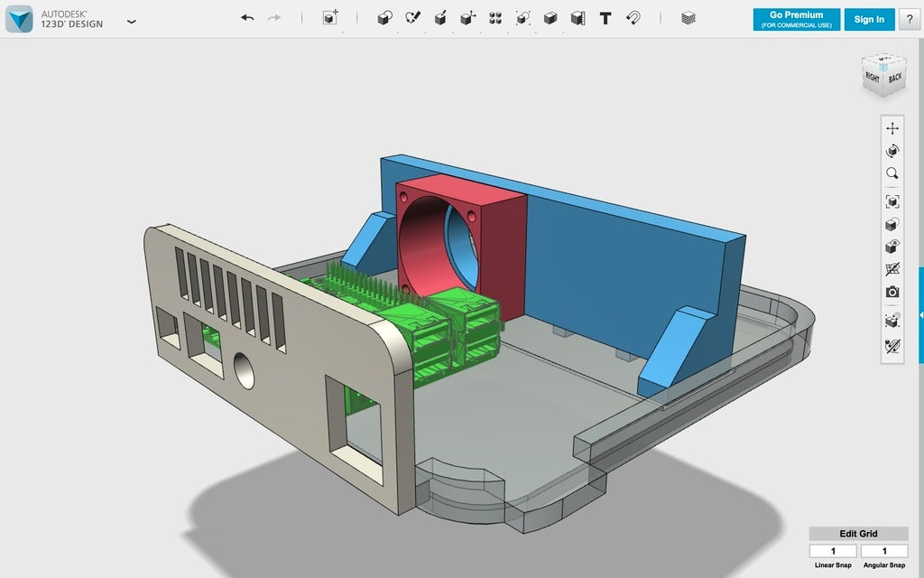The height and width of the screenshot is (578, 924).
Task: Click the Fit to view icon
Action: pyautogui.click(x=892, y=202)
